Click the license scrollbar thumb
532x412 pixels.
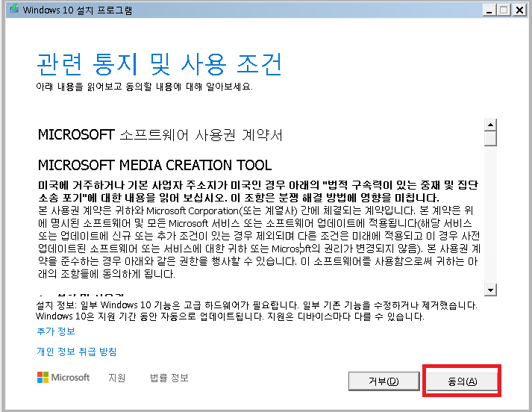(x=490, y=139)
